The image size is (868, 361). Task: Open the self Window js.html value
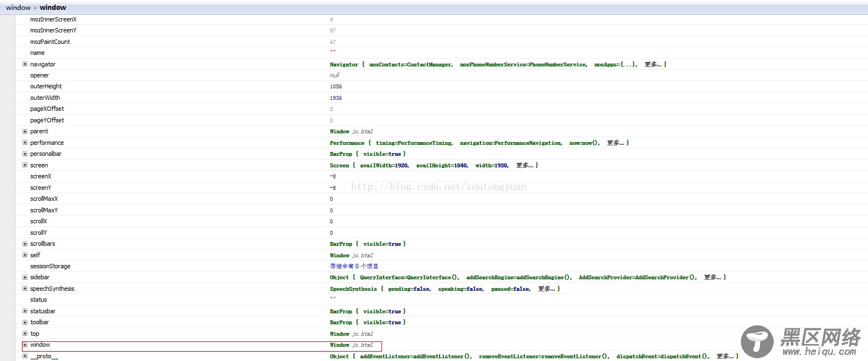point(351,256)
